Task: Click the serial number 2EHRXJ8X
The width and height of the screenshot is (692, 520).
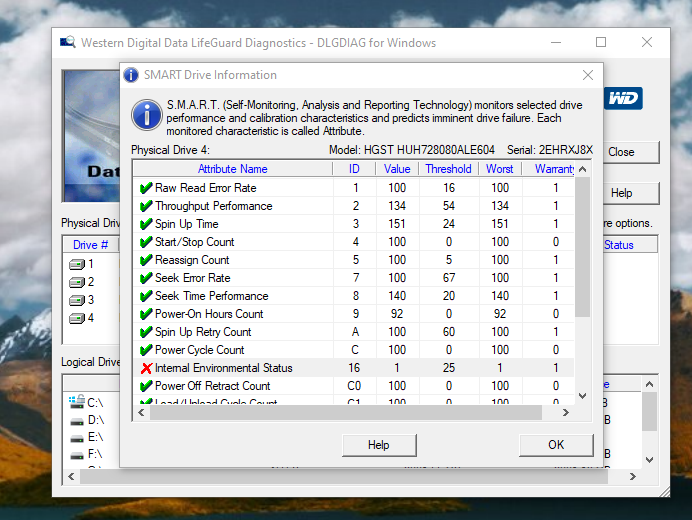Action: (x=566, y=150)
